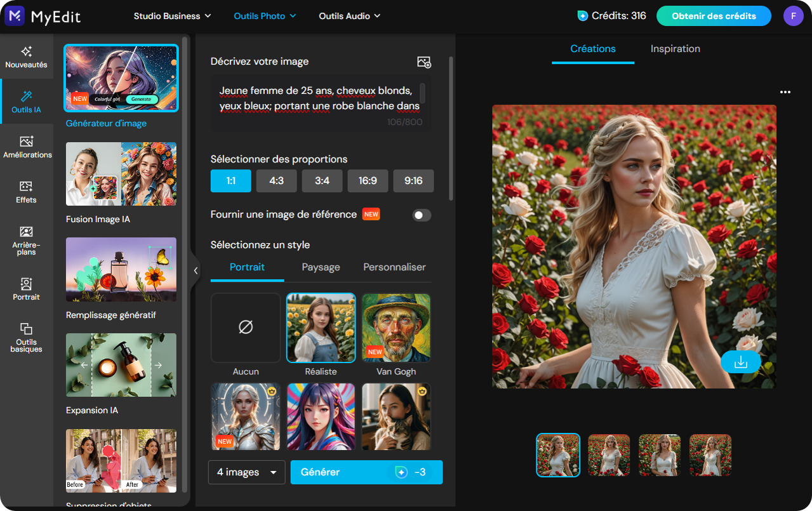The width and height of the screenshot is (812, 511).
Task: Select the 3:4 proportion
Action: tap(322, 181)
